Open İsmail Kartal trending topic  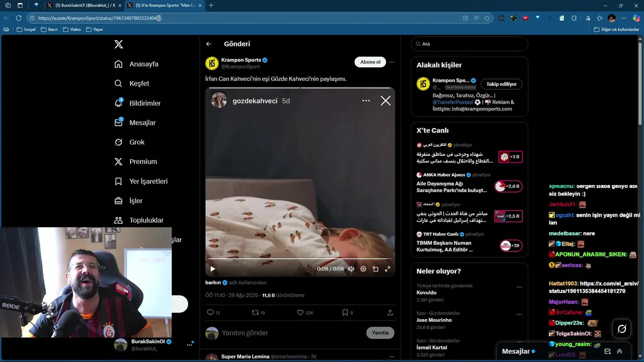[x=431, y=347]
